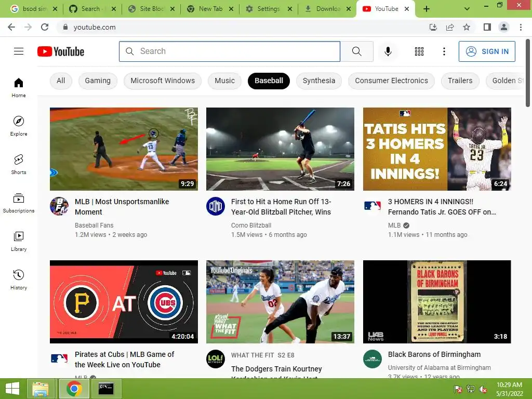Select the Synthesia filter chip

319,81
